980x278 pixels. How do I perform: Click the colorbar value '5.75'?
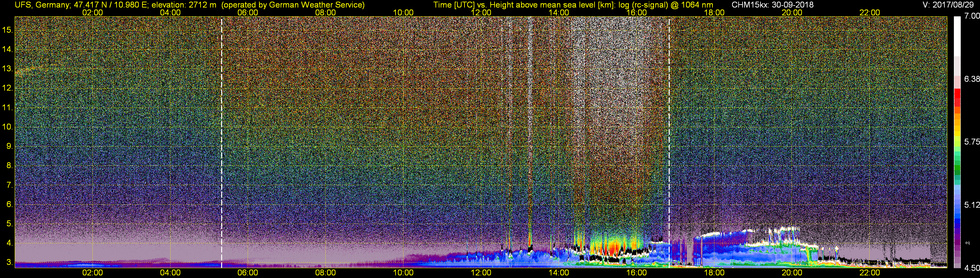tap(972, 142)
